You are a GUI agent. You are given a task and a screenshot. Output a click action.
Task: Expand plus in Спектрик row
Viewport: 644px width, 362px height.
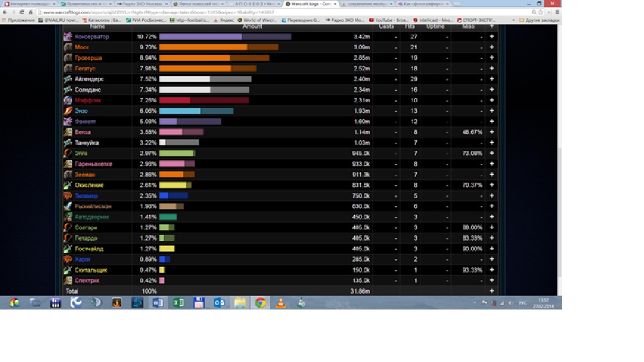(491, 280)
